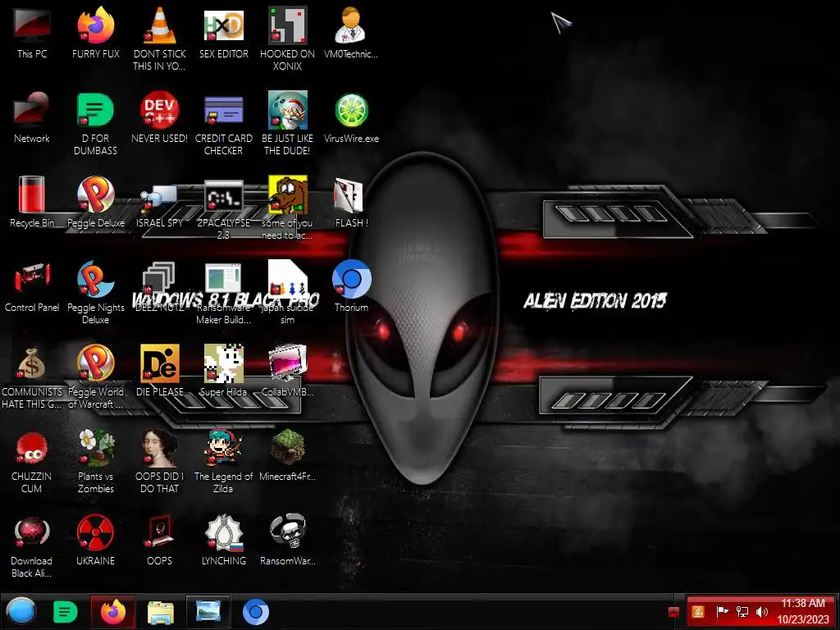Open Peggle World of Warcraft shortcut
This screenshot has width=840, height=630.
click(96, 377)
